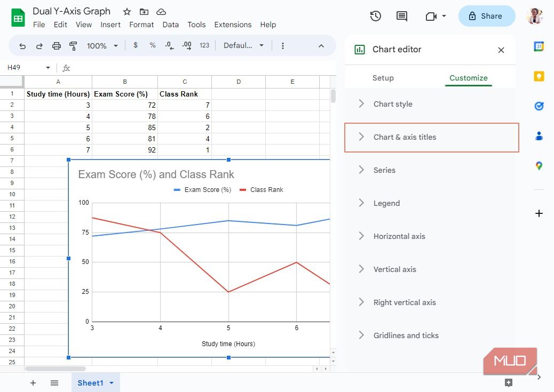
Task: Undo the last action
Action: [x=22, y=45]
